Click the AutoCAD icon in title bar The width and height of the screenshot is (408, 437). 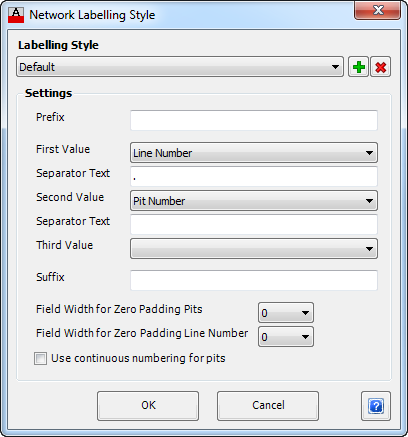(16, 15)
